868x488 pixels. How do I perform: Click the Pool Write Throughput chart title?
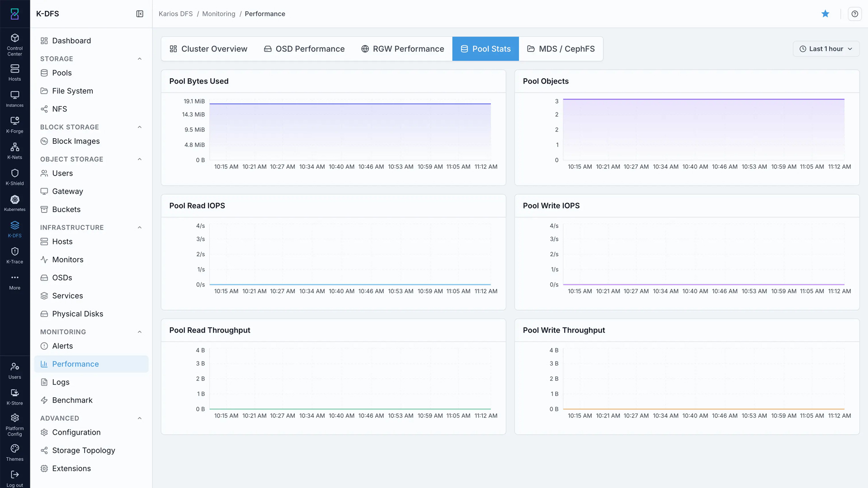[564, 330]
